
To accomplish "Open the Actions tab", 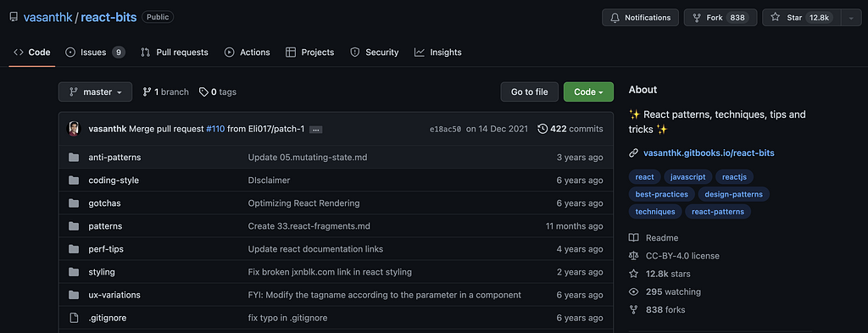I will [x=248, y=52].
